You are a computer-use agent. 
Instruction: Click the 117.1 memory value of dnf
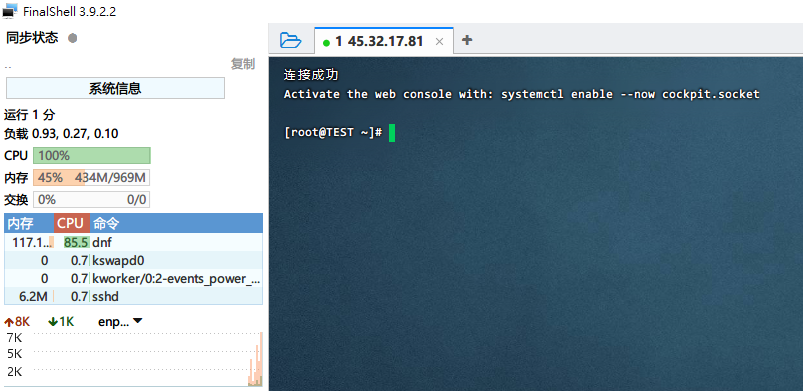(x=32, y=242)
